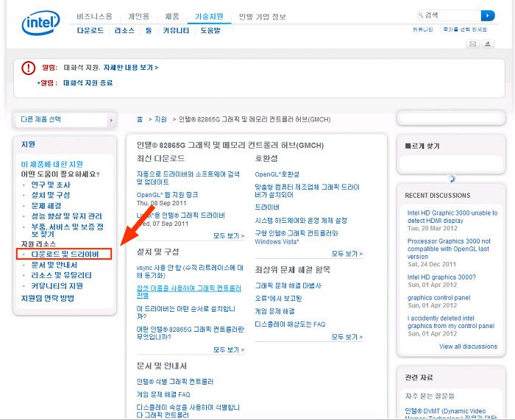The image size is (515, 420).
Task: Select the 다운로드 submenu item
Action: click(x=90, y=31)
